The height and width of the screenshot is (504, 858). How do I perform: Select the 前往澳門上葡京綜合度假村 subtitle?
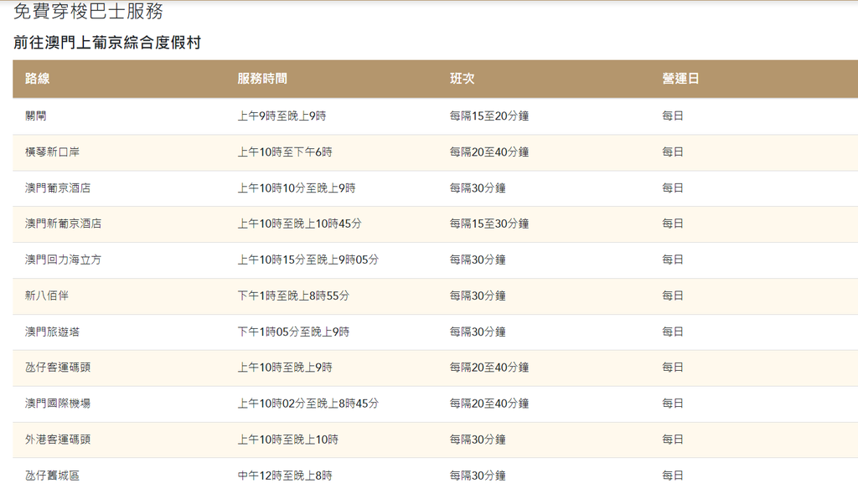pos(107,43)
